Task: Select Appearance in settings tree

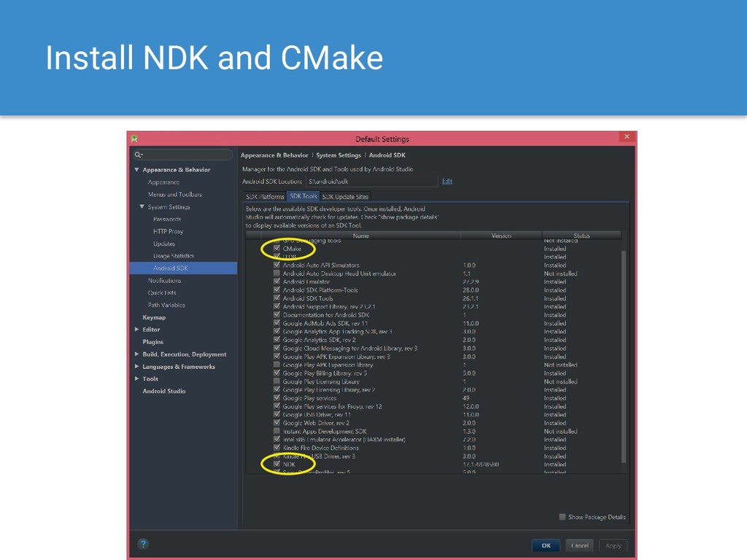Action: pyautogui.click(x=163, y=182)
